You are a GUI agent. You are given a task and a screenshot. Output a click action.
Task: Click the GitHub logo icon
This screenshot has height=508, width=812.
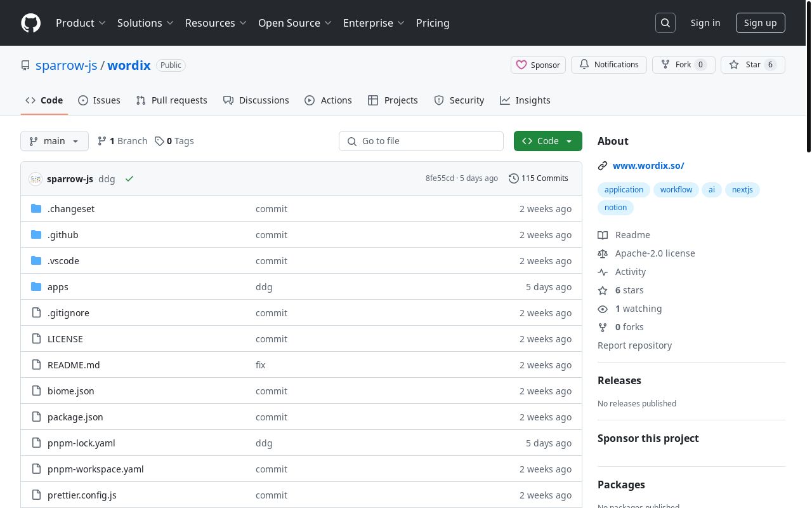[30, 23]
